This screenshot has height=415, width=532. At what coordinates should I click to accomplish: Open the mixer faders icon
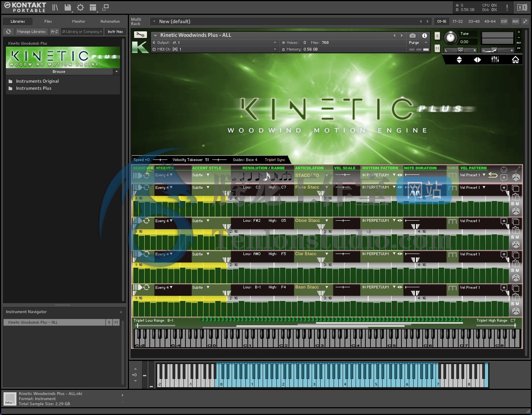(x=495, y=60)
